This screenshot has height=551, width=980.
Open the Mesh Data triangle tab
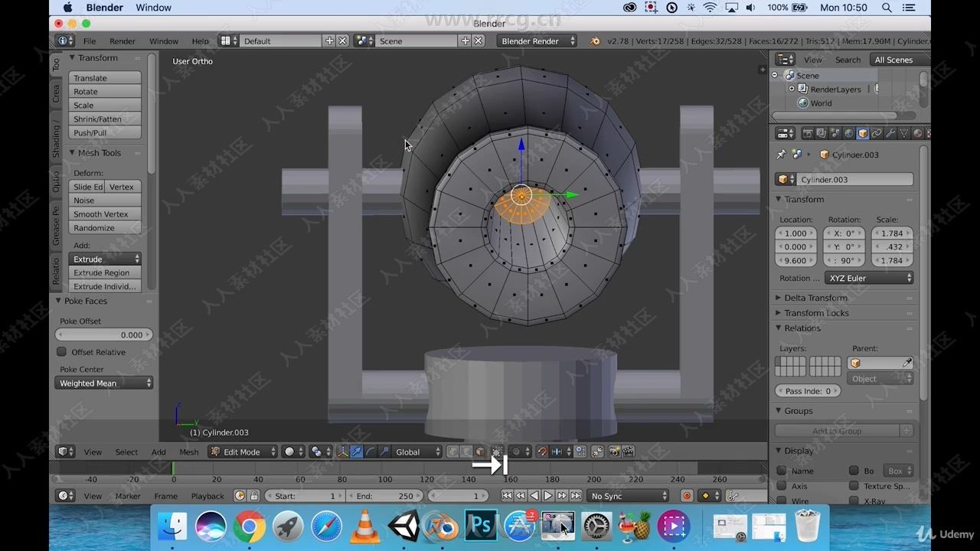coord(904,133)
